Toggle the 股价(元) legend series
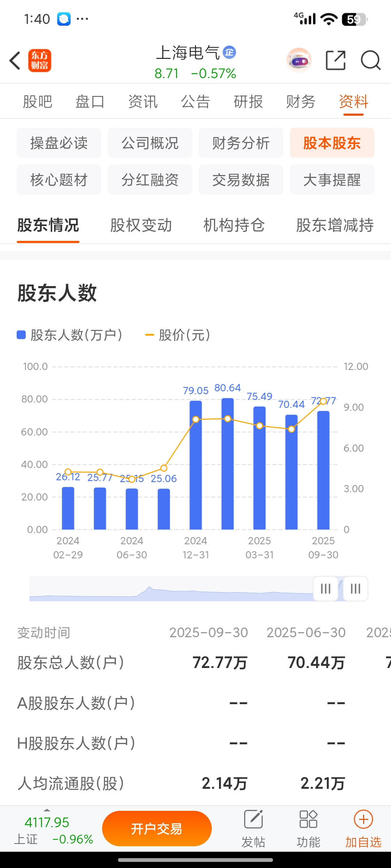Image resolution: width=391 pixels, height=868 pixels. click(177, 335)
